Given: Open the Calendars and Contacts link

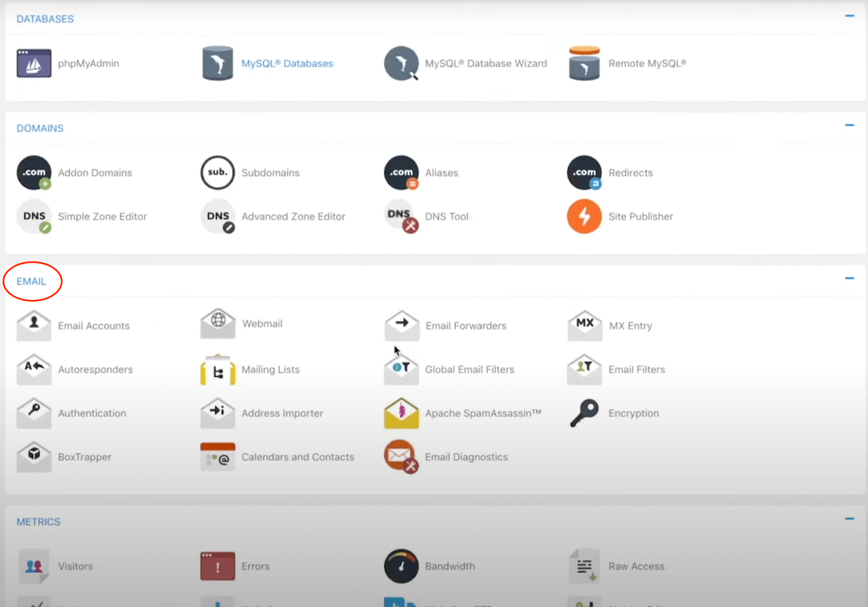Looking at the screenshot, I should pyautogui.click(x=297, y=457).
